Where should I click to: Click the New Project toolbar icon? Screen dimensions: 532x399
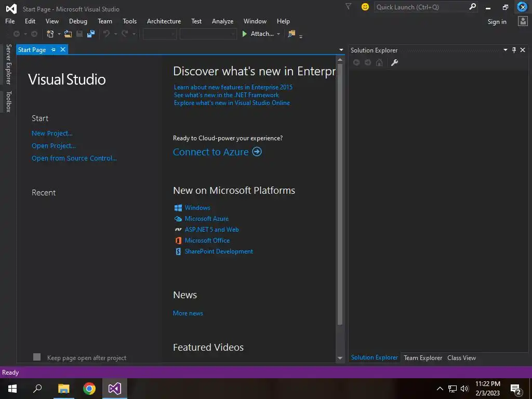point(50,34)
